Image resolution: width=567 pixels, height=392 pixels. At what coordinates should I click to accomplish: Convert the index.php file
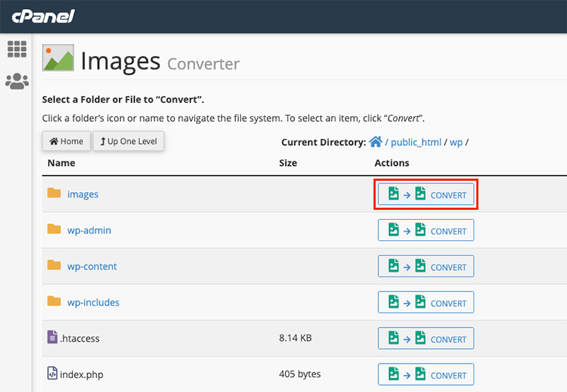426,374
